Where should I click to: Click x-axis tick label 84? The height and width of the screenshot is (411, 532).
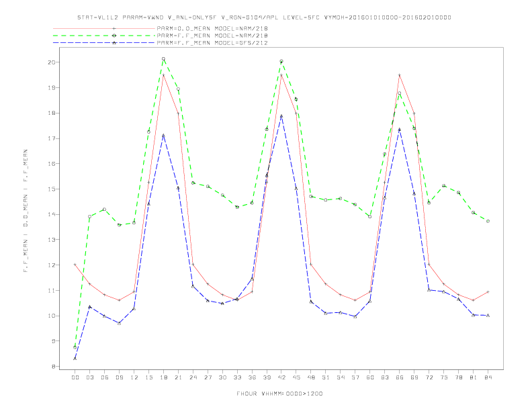(x=488, y=377)
